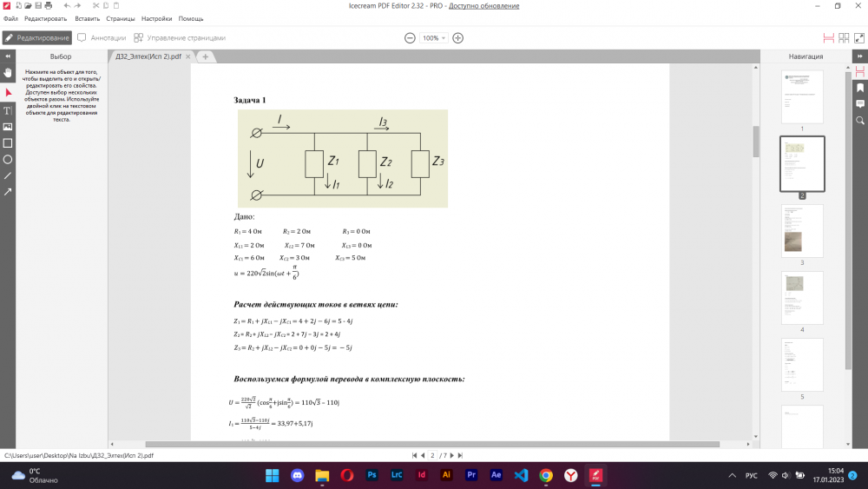Click the document vertical scrollbar thumb

pyautogui.click(x=756, y=142)
